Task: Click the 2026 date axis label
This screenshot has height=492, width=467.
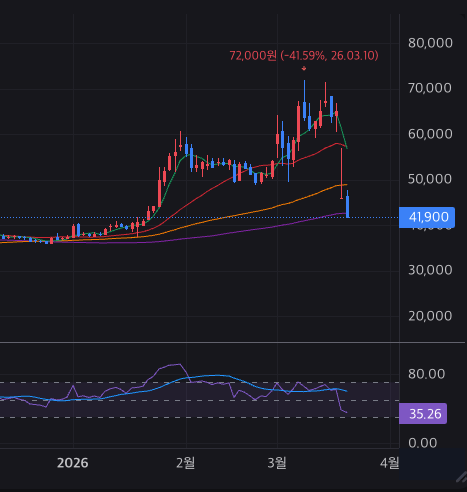Action: (x=72, y=463)
